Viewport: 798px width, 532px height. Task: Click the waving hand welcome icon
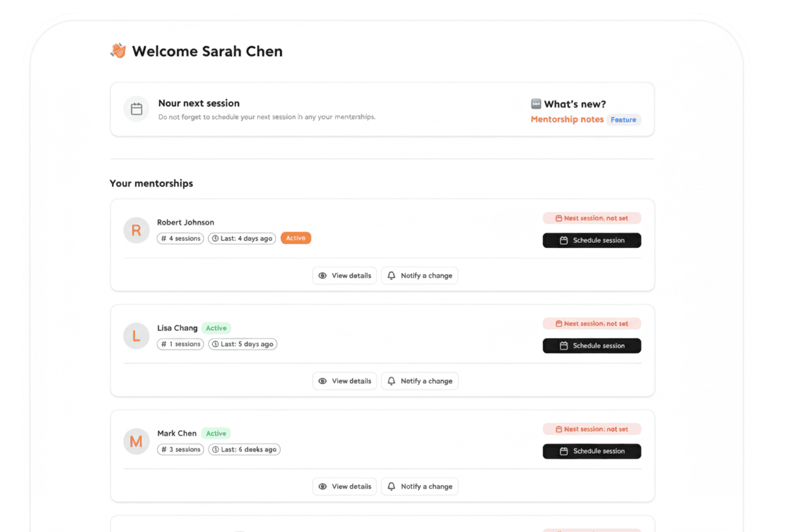click(118, 51)
